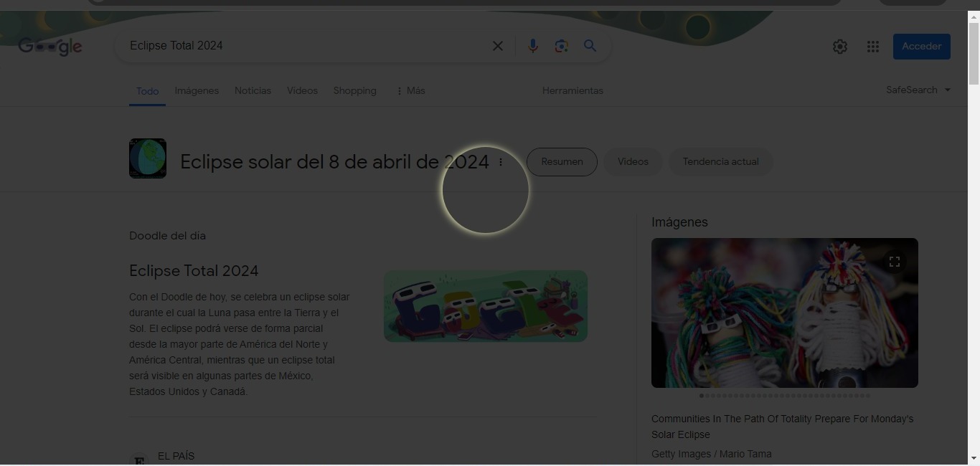Viewport: 980px width, 466px height.
Task: Select the Resumen chip
Action: [x=562, y=162]
